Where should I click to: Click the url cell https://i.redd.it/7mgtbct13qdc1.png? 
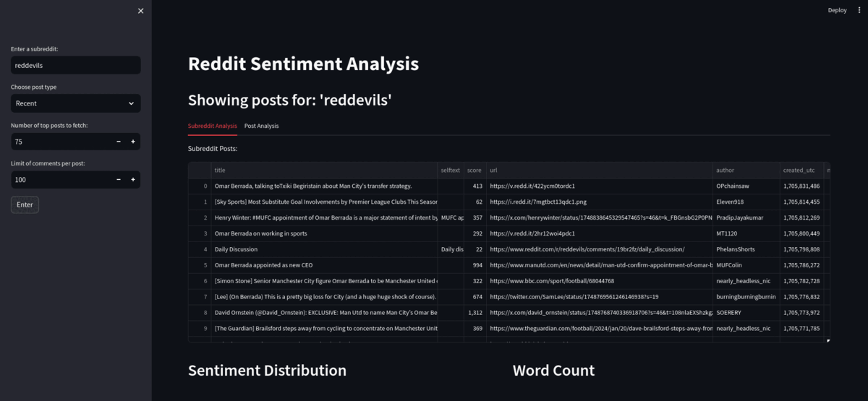click(x=599, y=202)
